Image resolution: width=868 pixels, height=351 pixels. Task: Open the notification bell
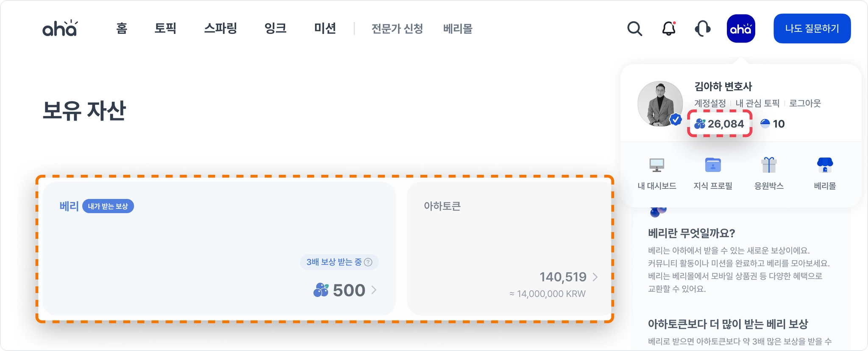pos(669,29)
